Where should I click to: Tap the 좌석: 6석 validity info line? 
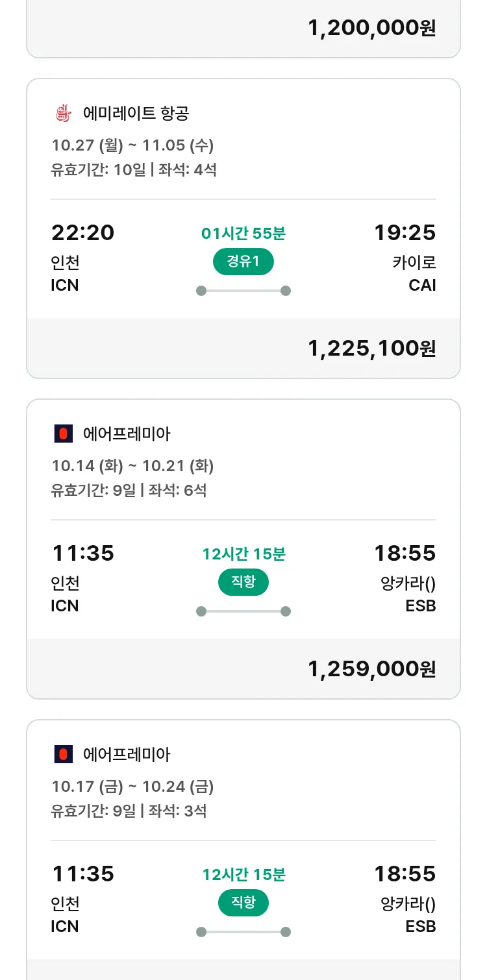tap(129, 490)
